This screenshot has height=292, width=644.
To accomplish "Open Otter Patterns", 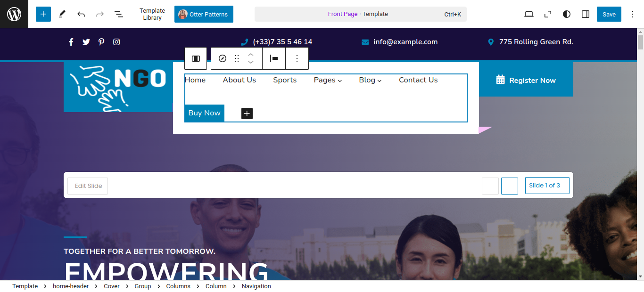I will click(204, 14).
